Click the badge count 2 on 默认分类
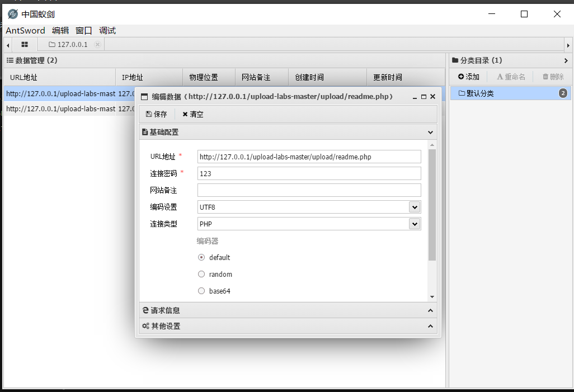574x392 pixels. [x=563, y=93]
